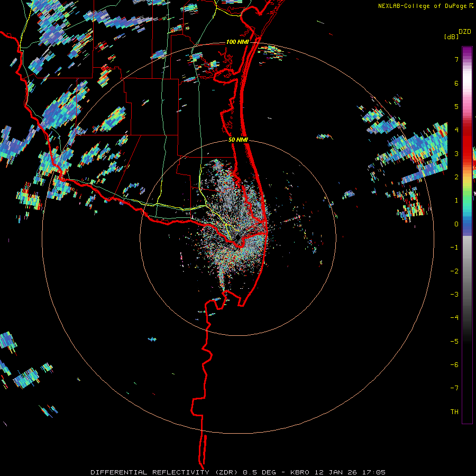This screenshot has height=476, width=476.
Task: Click the gray section of the color bar
Action: click(467, 267)
